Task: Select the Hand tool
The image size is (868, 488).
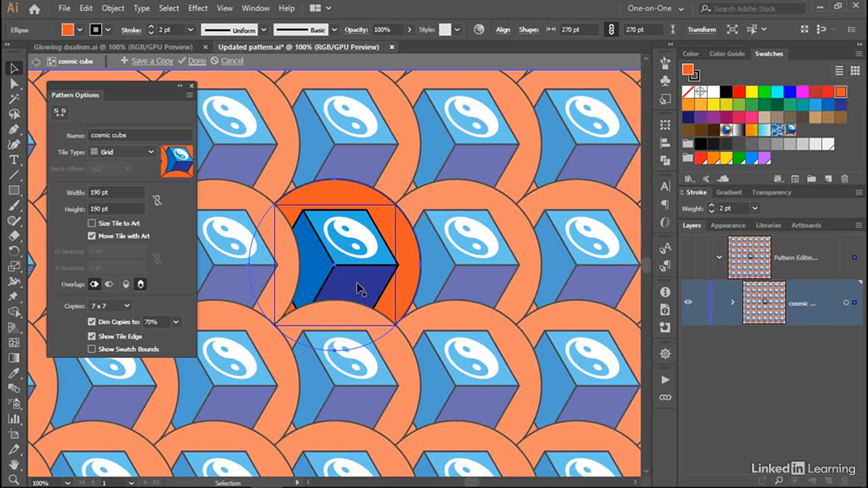Action: [14, 465]
